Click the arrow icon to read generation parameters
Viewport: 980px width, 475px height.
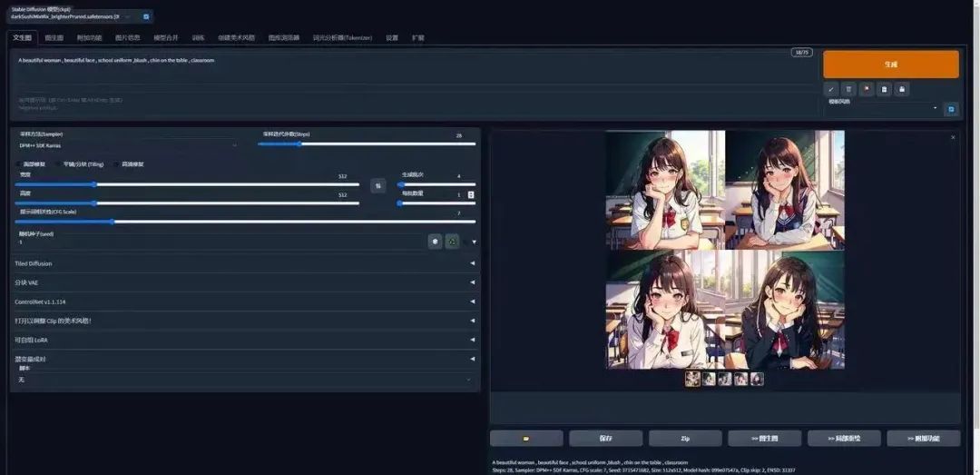tap(830, 90)
